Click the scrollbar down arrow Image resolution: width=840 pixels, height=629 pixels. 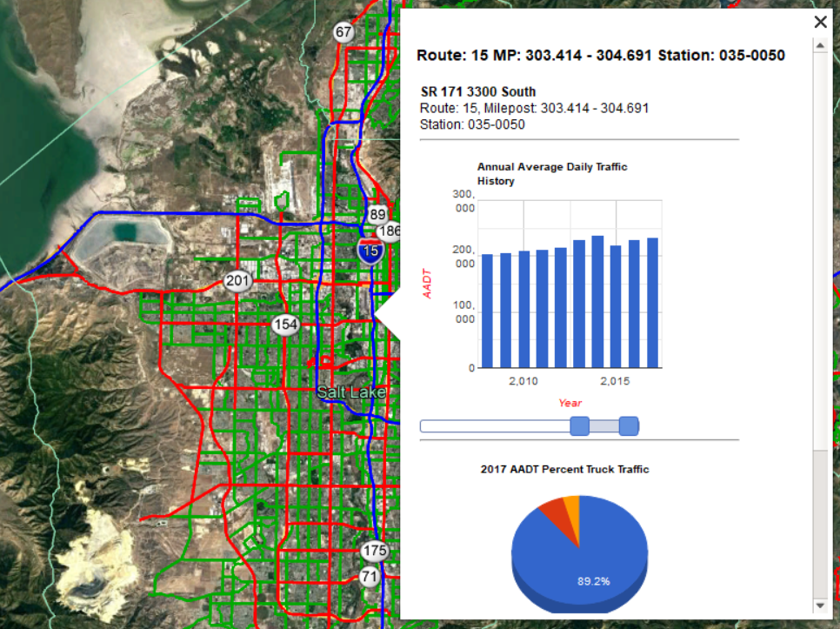pyautogui.click(x=819, y=606)
